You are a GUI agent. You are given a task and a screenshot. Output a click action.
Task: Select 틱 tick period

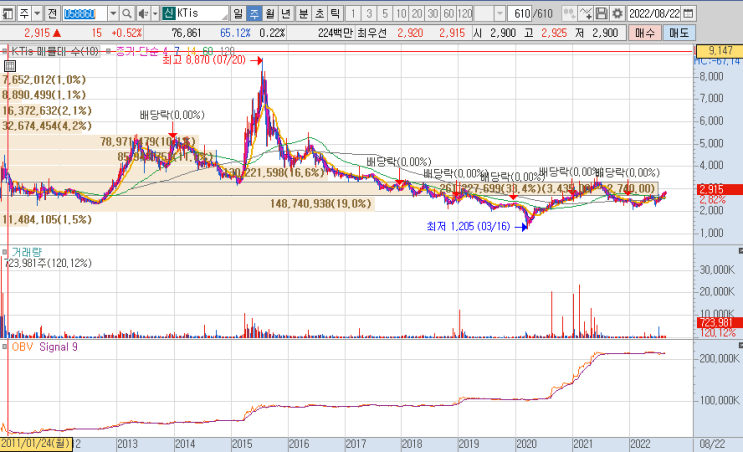(335, 13)
